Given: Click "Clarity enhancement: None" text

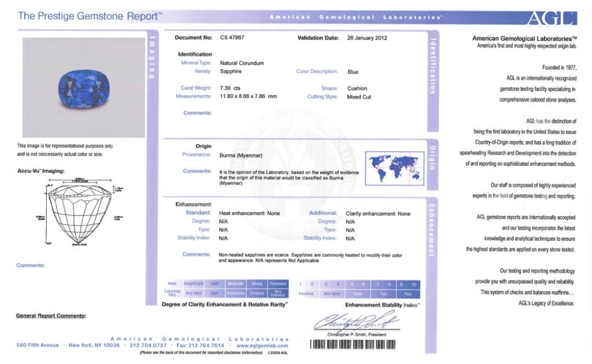Looking at the screenshot, I should (378, 214).
